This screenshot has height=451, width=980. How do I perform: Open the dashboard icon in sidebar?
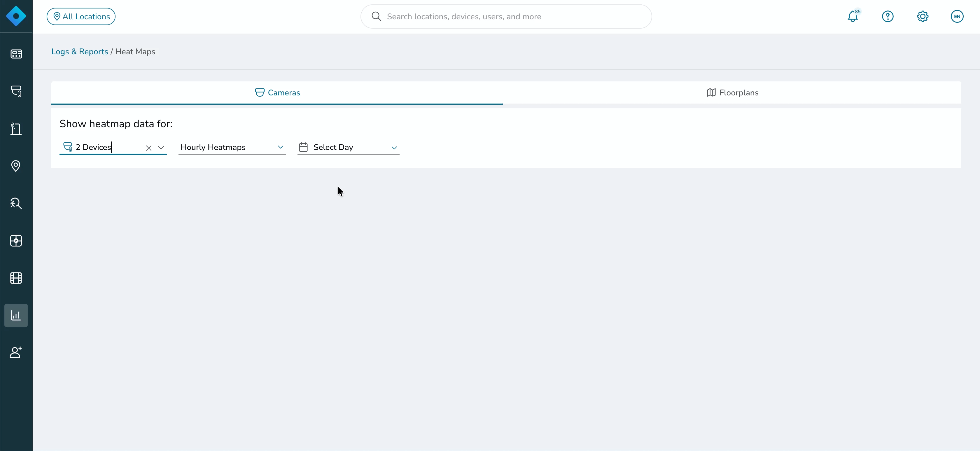click(16, 54)
